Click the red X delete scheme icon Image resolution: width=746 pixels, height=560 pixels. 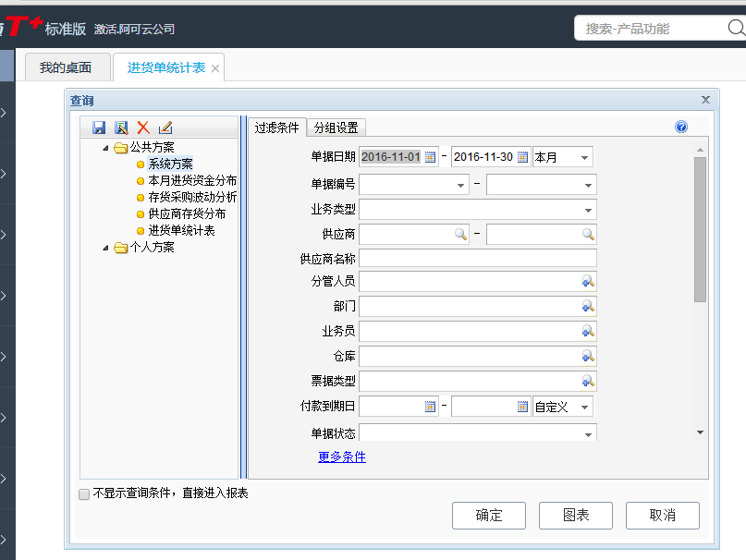[143, 128]
